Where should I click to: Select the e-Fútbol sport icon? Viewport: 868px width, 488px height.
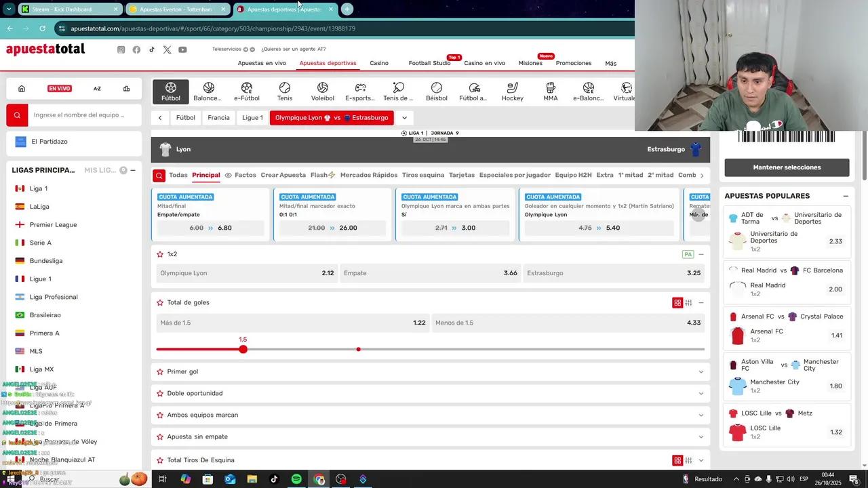[247, 92]
